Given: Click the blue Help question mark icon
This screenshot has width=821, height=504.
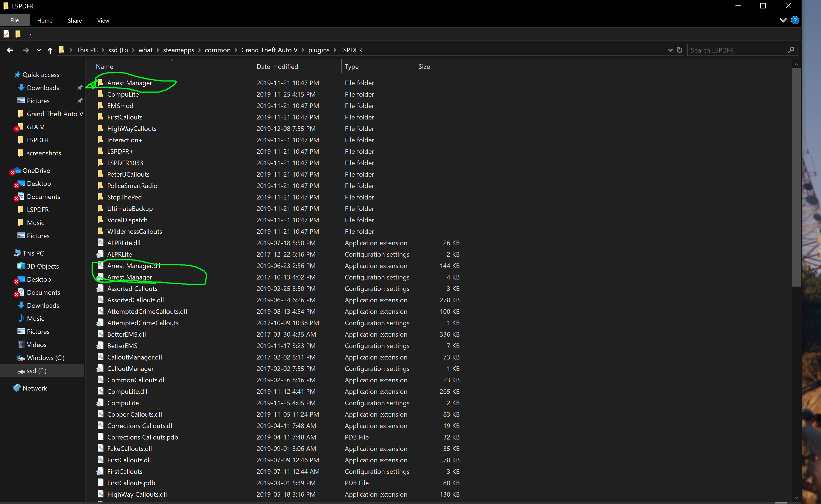Looking at the screenshot, I should tap(795, 20).
